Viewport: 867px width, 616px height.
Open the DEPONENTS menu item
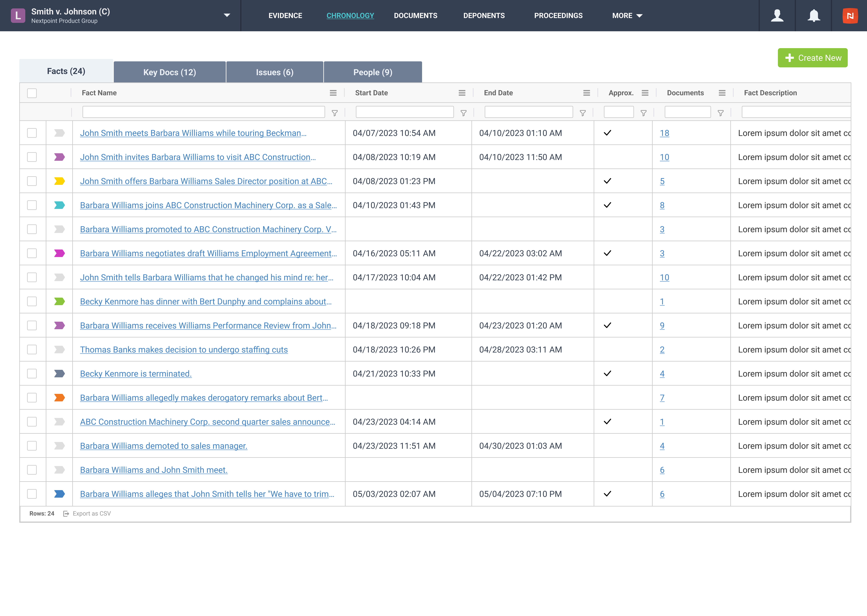pos(484,15)
